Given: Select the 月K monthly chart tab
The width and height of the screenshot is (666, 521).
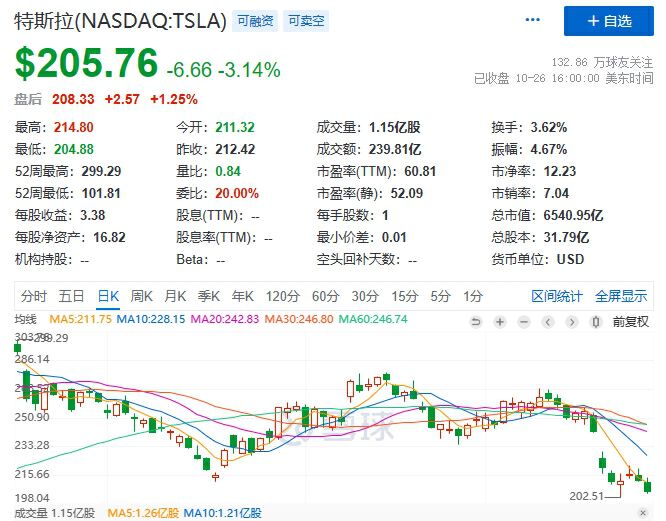Looking at the screenshot, I should 176,296.
